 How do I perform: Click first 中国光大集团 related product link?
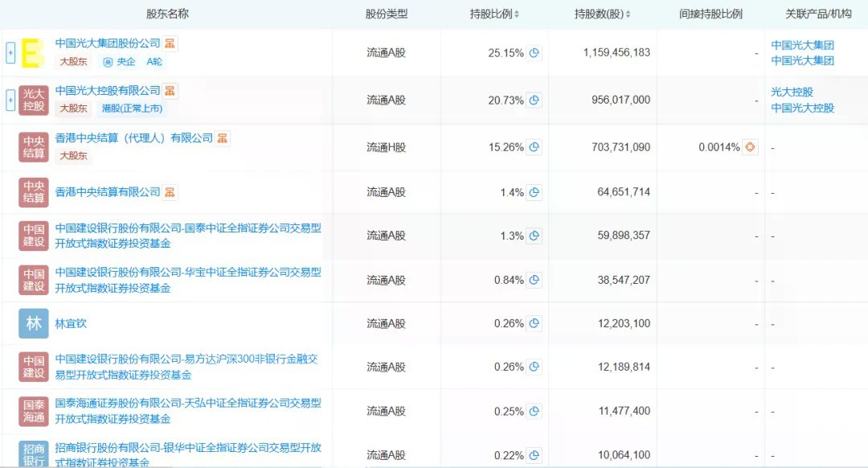click(x=803, y=45)
